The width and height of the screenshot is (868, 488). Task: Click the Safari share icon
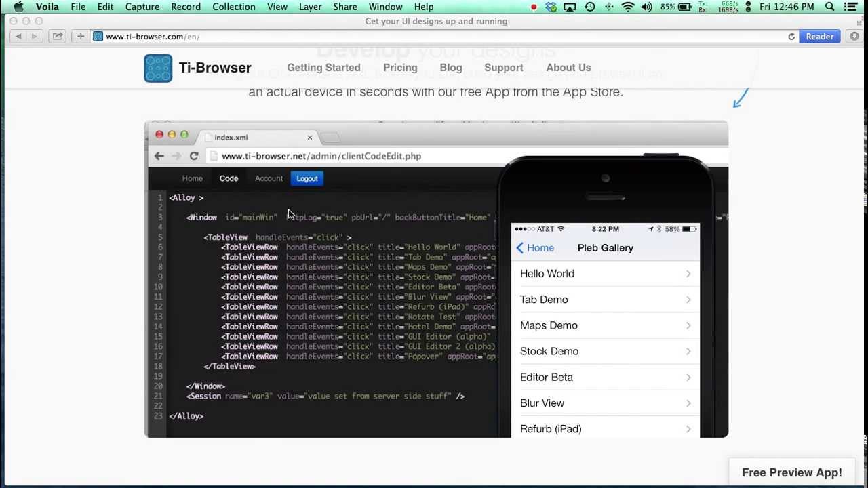[58, 37]
